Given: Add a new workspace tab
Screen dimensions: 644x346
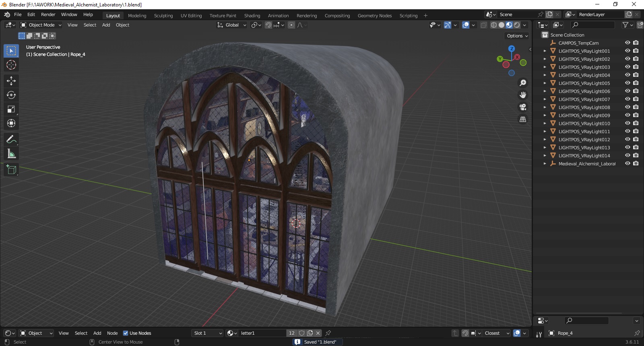Looking at the screenshot, I should coord(425,16).
